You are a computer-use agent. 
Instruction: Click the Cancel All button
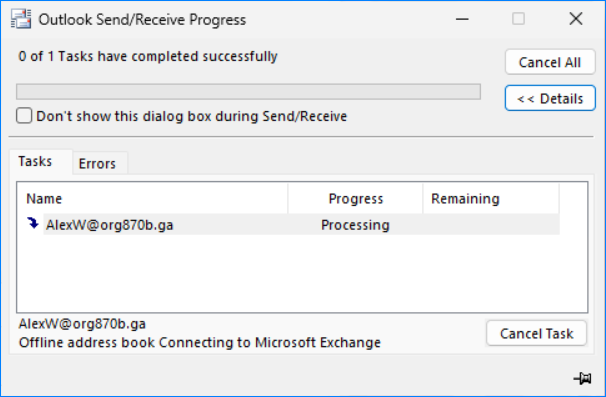coord(550,62)
